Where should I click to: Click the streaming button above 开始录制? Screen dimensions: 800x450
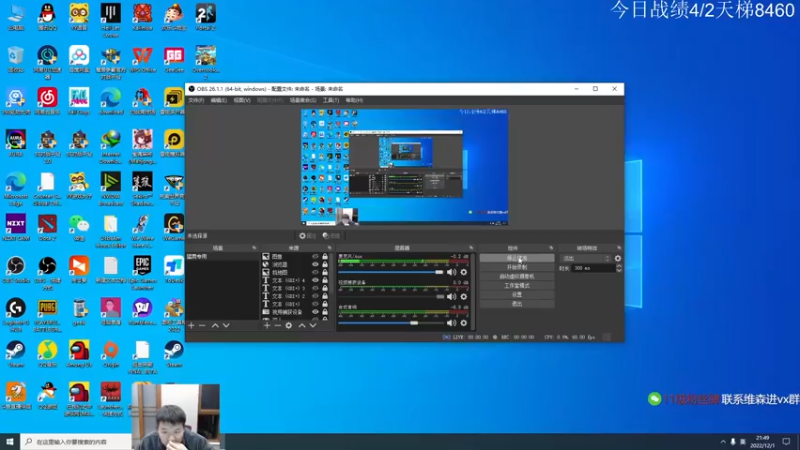(517, 258)
